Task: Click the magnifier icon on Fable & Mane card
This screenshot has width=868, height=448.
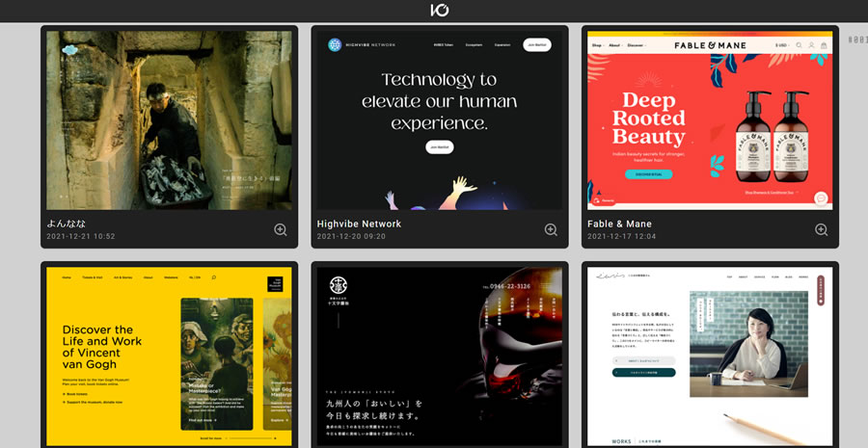Action: tap(821, 229)
